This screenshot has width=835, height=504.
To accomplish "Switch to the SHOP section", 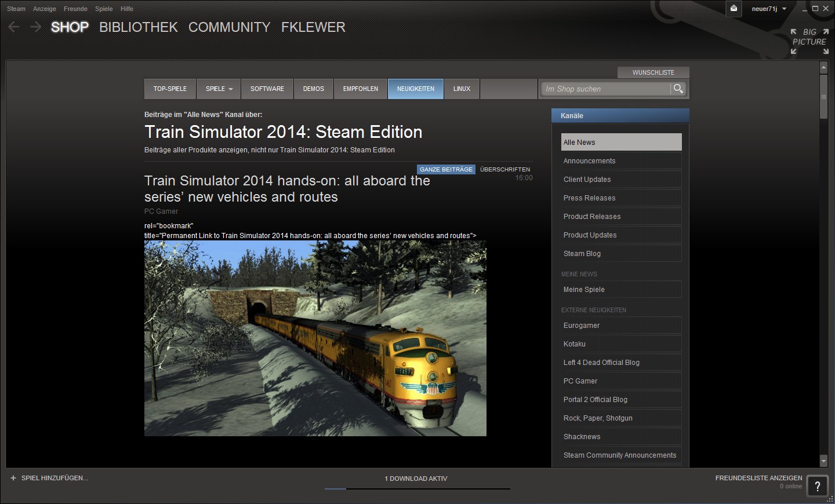I will [x=70, y=27].
